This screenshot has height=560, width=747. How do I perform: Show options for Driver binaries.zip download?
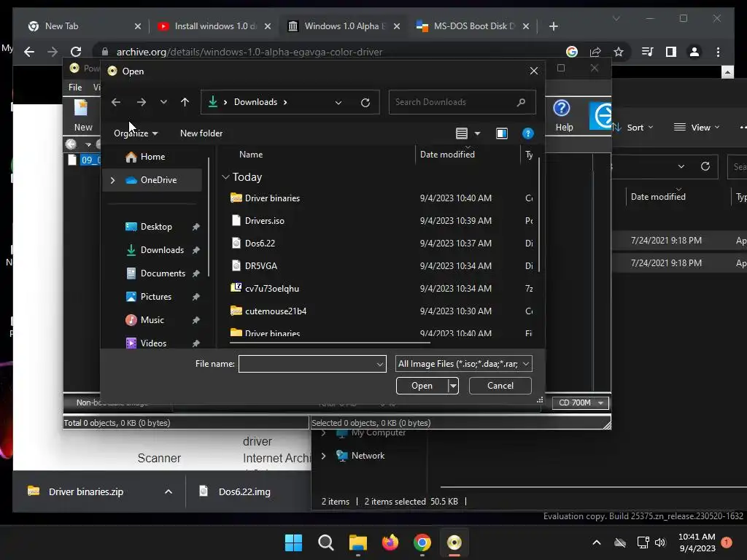(x=169, y=491)
